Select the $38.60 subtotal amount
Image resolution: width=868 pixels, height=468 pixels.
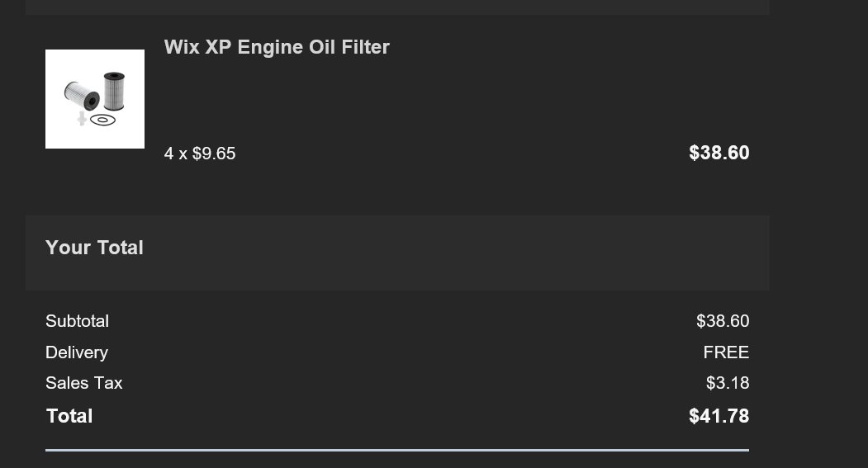tap(723, 321)
